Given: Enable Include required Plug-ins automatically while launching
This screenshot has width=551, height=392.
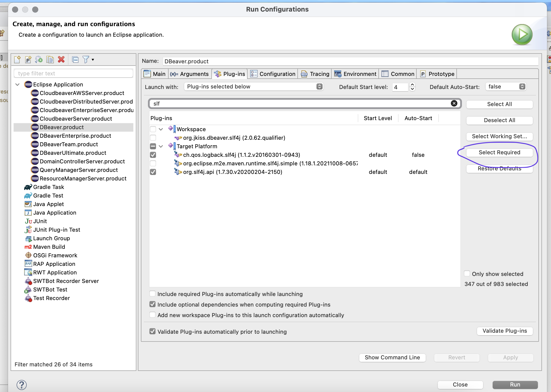Looking at the screenshot, I should (x=152, y=294).
